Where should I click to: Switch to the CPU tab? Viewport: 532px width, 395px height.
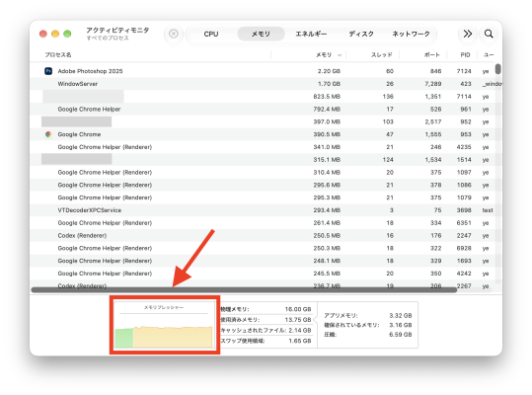[x=211, y=34]
